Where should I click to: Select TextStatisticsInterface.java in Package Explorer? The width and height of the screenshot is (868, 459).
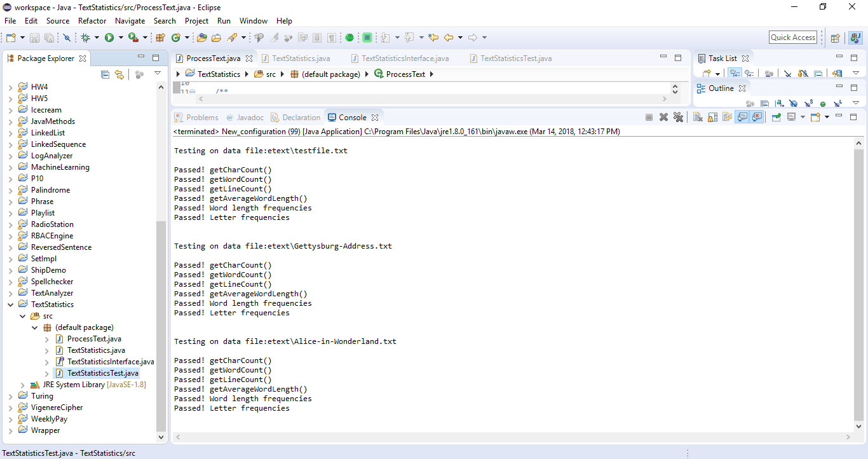point(111,362)
